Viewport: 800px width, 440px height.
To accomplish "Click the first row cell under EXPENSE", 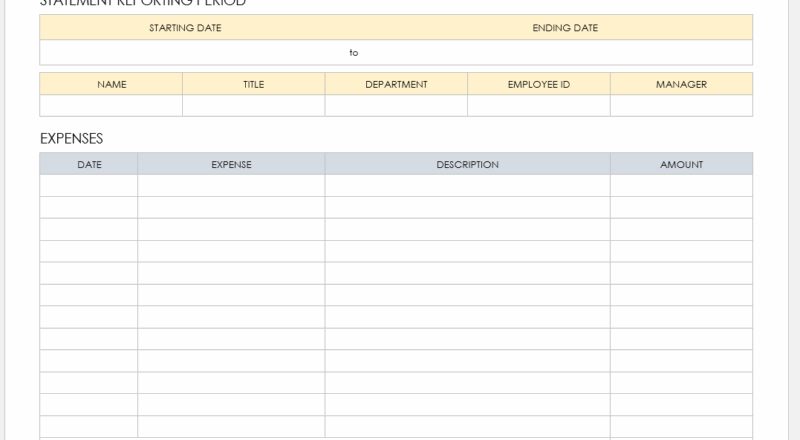I will 231,186.
